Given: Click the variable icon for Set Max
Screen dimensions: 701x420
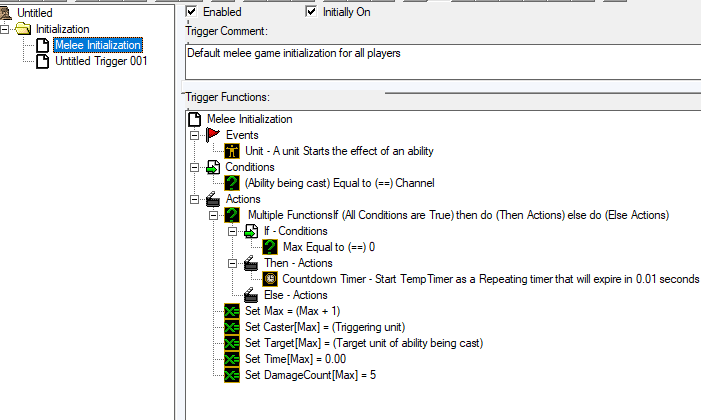Looking at the screenshot, I should click(232, 311).
